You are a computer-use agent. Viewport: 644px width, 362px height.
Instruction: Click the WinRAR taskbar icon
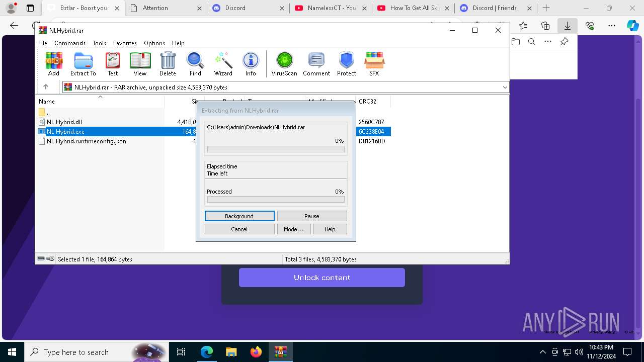coord(280,352)
